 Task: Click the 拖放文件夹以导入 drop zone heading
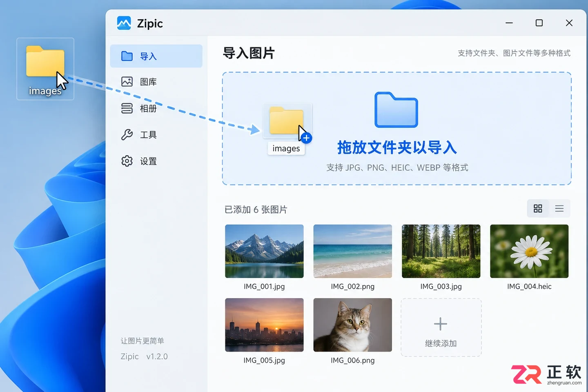coord(397,147)
